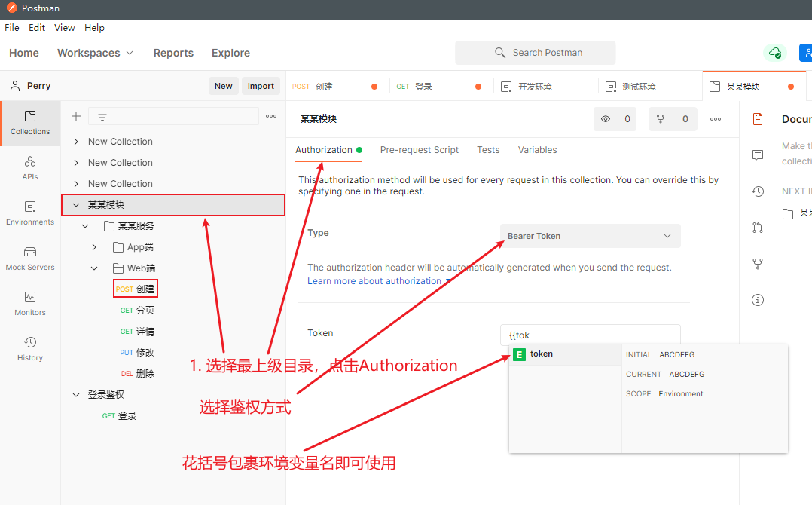The width and height of the screenshot is (812, 505).
Task: Click the SCOPE Environment value in the suggestion details
Action: coord(680,394)
